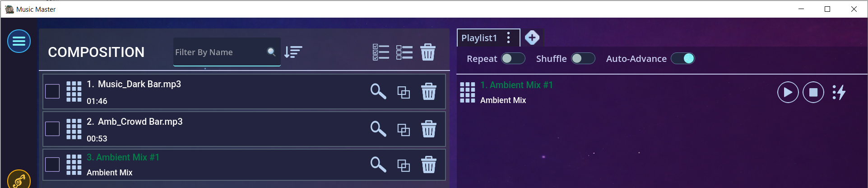Check the Amb_Crowd Bar.mp3 checkbox

coord(52,129)
